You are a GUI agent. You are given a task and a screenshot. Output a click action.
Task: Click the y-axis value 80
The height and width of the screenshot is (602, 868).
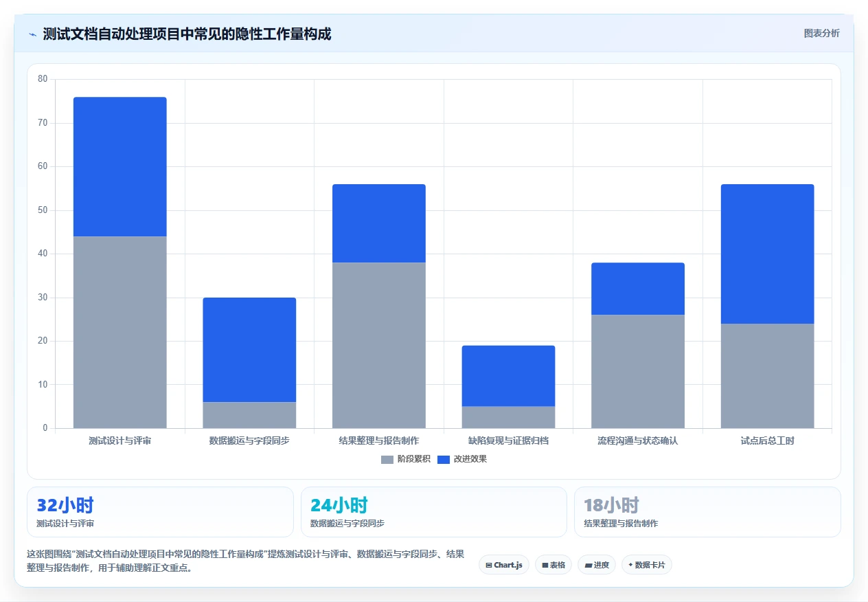[x=43, y=79]
